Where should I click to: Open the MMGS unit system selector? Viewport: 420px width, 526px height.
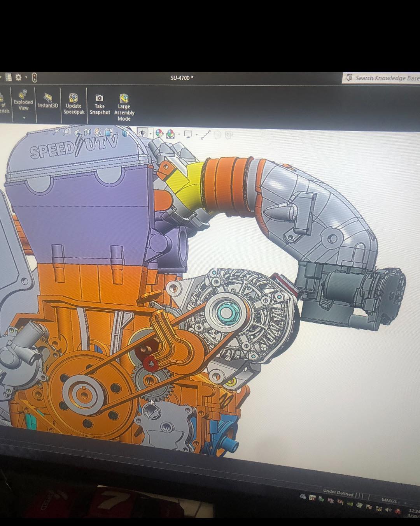[x=389, y=501]
